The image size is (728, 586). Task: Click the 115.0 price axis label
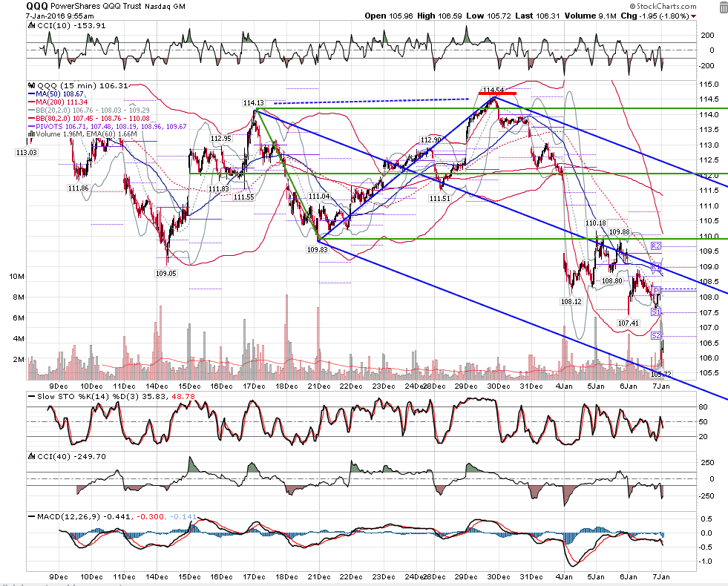pyautogui.click(x=709, y=84)
